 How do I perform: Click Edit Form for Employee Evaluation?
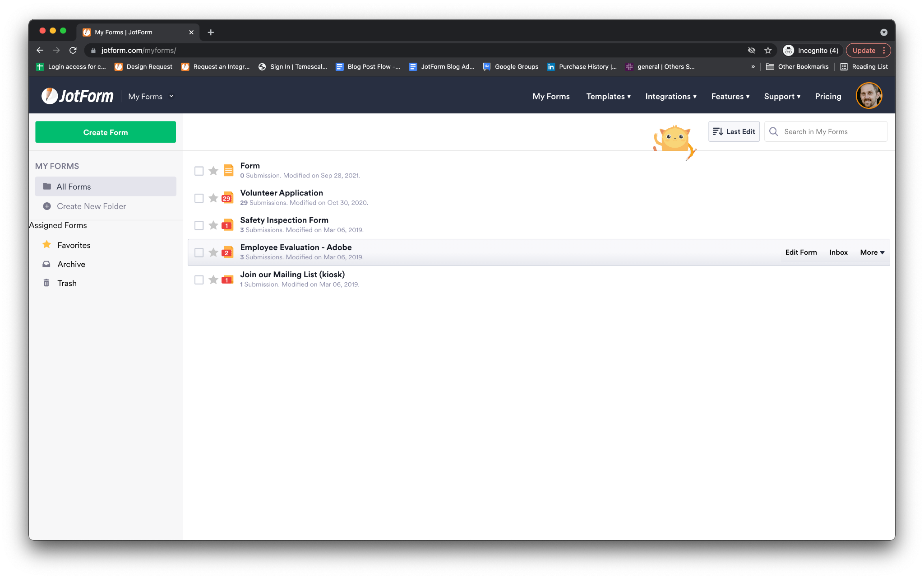800,252
